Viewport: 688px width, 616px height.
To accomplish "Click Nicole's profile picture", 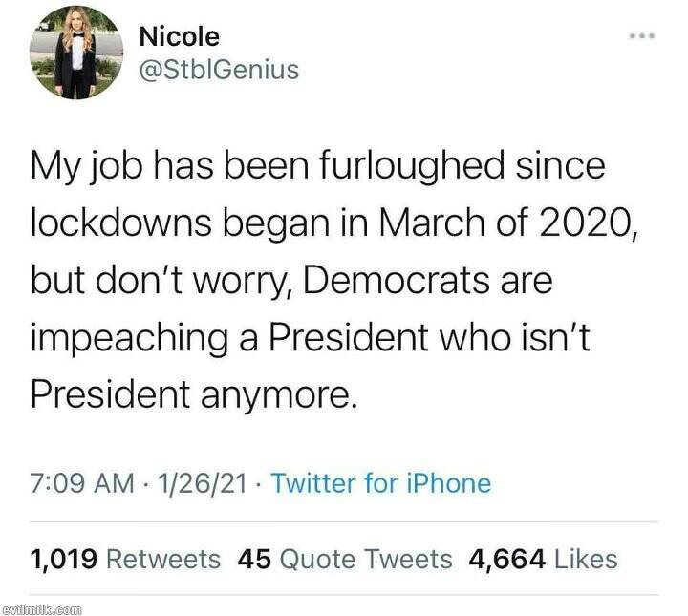I will coord(75,53).
